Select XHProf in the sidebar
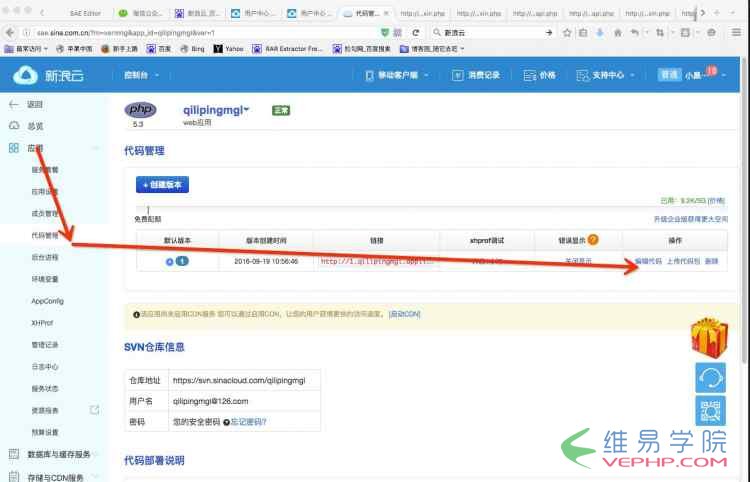 pos(42,323)
